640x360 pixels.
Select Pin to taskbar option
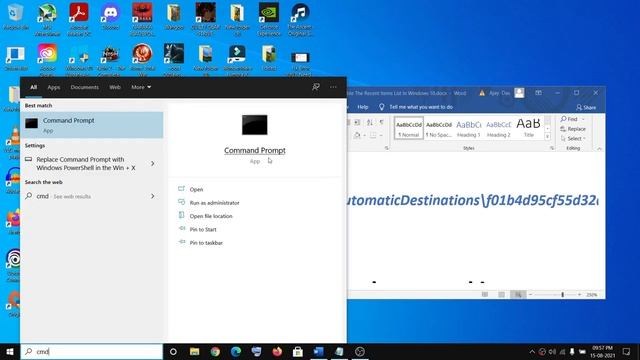click(x=206, y=243)
